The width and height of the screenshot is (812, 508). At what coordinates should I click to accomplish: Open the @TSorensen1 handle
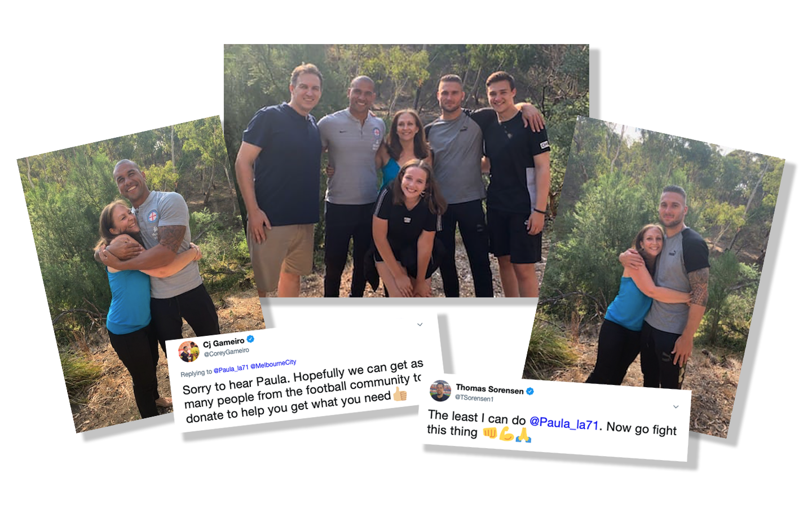tap(475, 398)
